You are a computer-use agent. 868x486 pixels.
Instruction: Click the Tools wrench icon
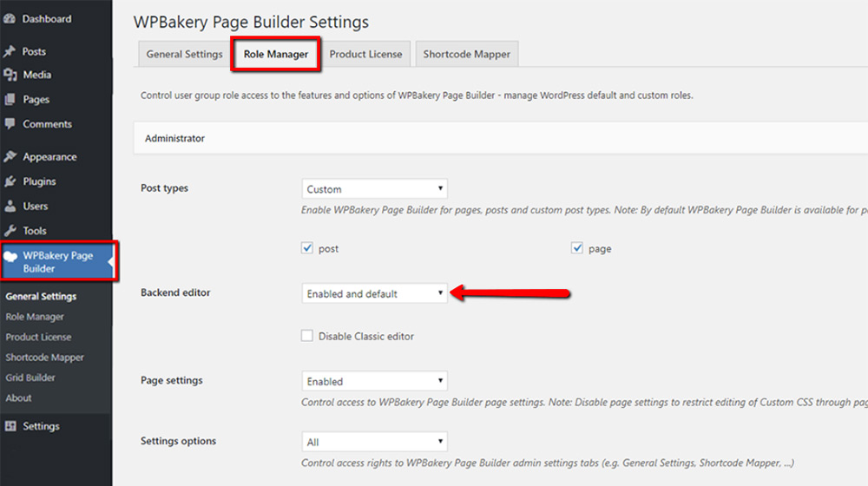point(10,231)
